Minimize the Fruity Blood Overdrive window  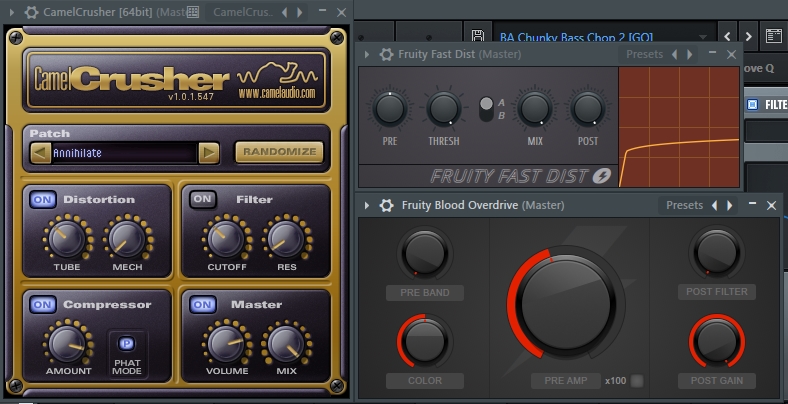tap(752, 204)
